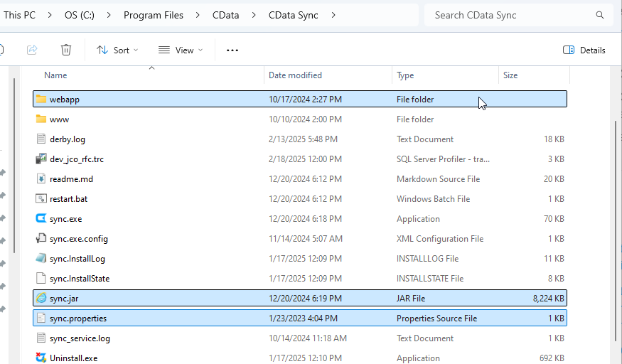Click the vertical scrollbar in file list

pos(615,213)
